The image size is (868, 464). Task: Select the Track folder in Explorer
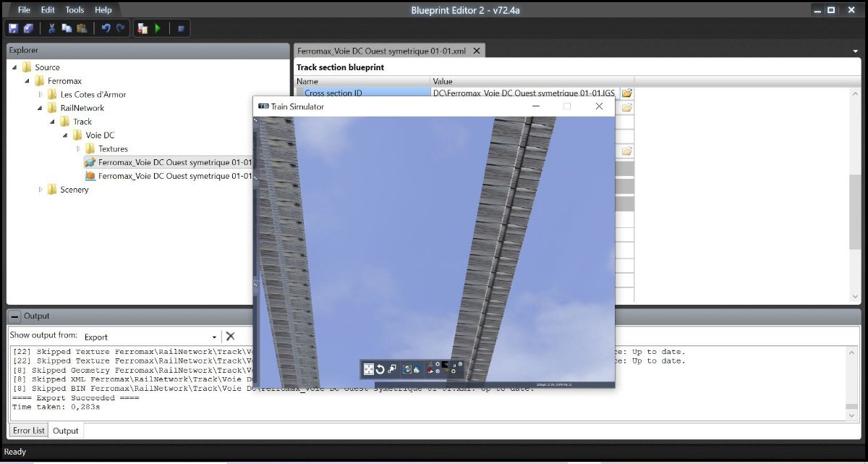(x=82, y=122)
